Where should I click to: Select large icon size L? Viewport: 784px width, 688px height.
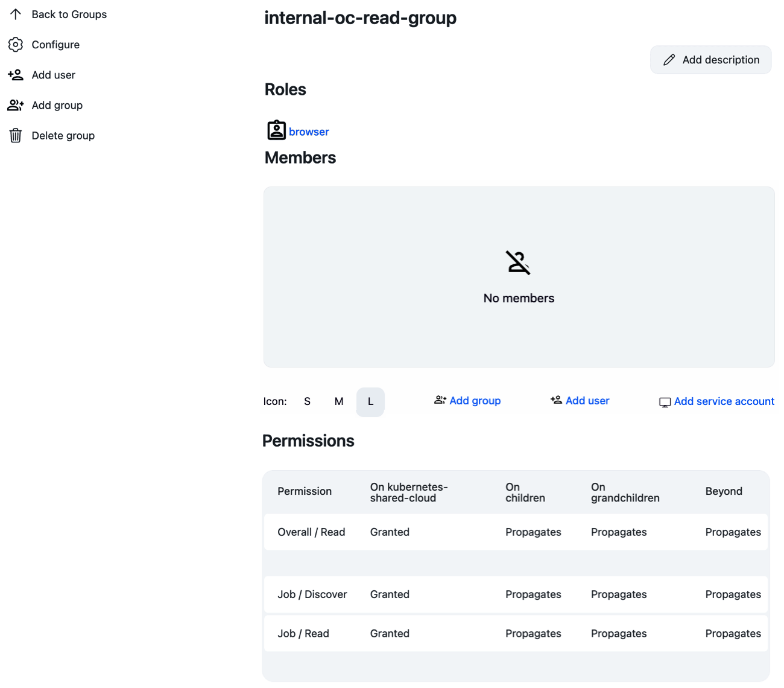coord(370,402)
